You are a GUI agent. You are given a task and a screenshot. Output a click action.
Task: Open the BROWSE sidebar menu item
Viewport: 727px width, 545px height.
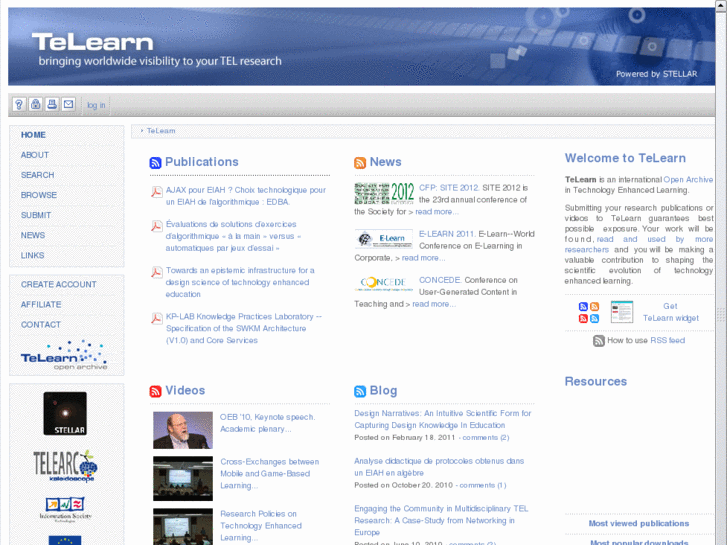pos(39,195)
